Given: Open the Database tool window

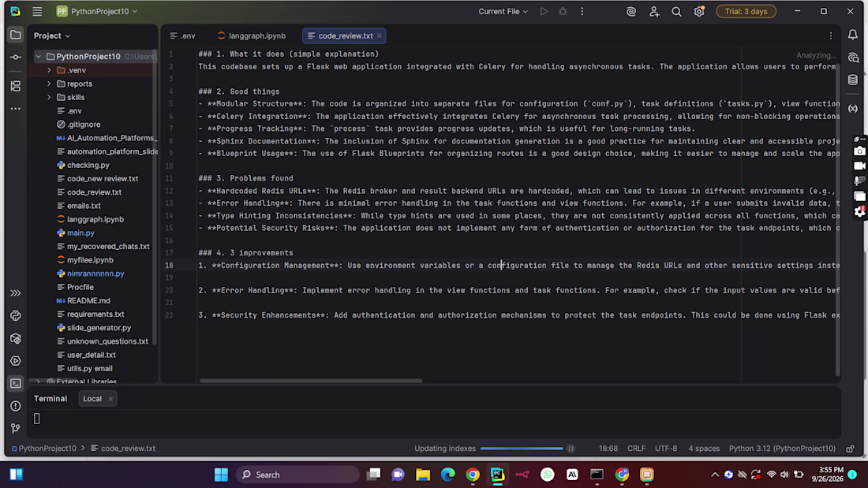Looking at the screenshot, I should click(x=852, y=80).
